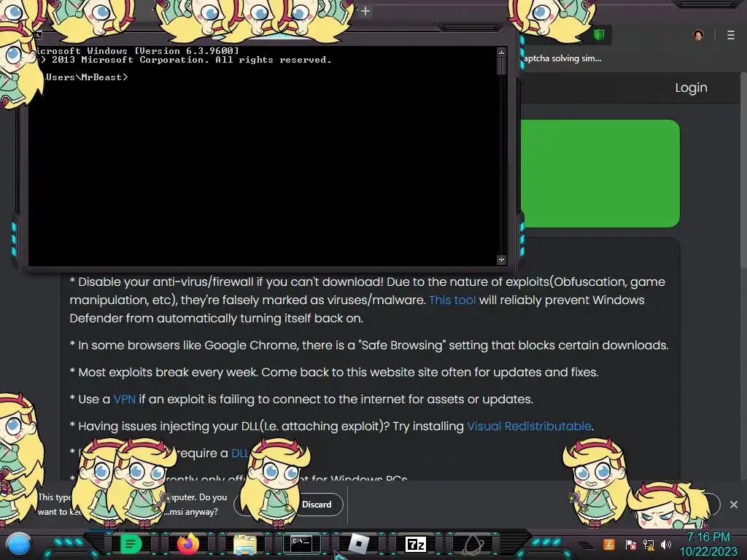Open File Explorer from the taskbar
The height and width of the screenshot is (560, 747).
(x=245, y=544)
